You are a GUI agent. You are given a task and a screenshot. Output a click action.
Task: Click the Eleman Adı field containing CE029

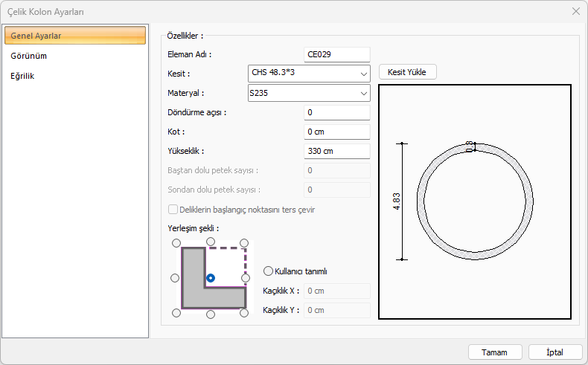(x=337, y=54)
